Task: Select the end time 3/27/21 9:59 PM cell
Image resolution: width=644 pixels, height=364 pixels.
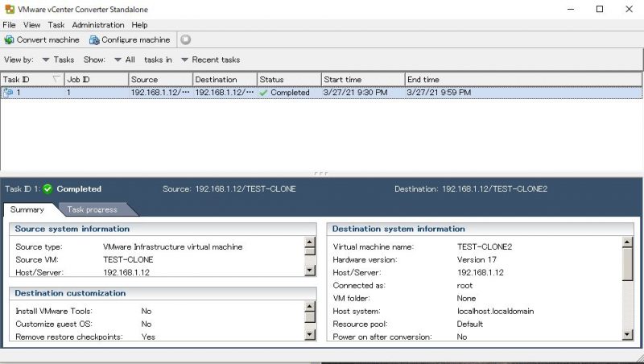Action: click(x=439, y=93)
